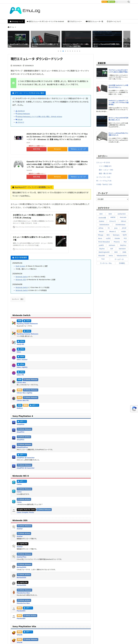138x644 pixels.
Task: Click 楽天市場 button for ASUS ROG ALLY
Action: click(37, 149)
